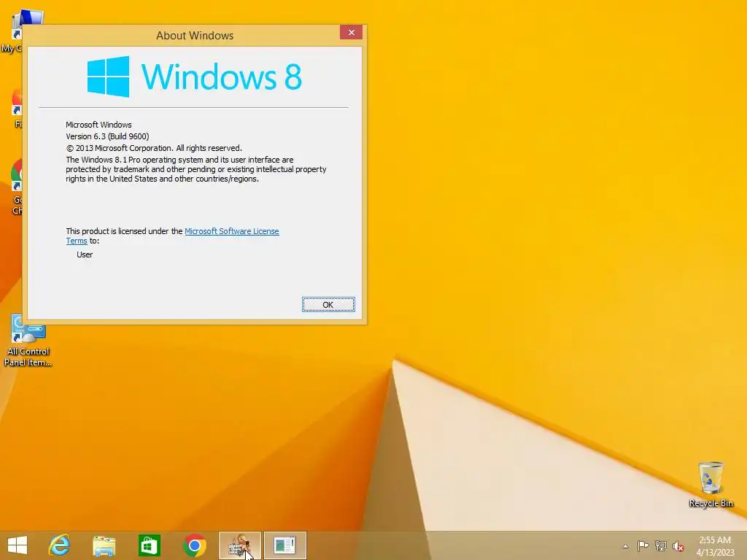Click the Windows 8 logo banner
The image size is (747, 560).
194,77
